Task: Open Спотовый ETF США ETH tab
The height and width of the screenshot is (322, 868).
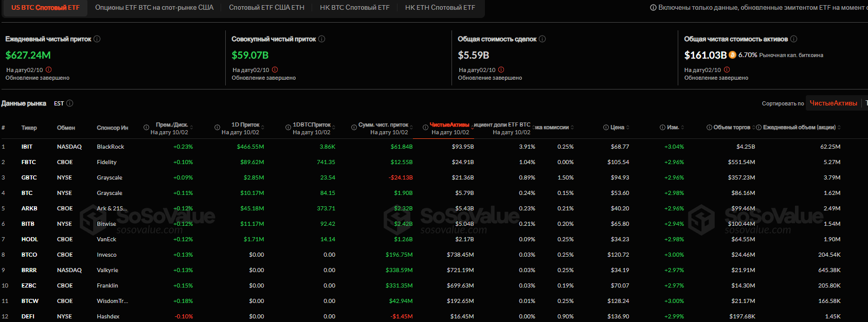Action: pos(266,8)
